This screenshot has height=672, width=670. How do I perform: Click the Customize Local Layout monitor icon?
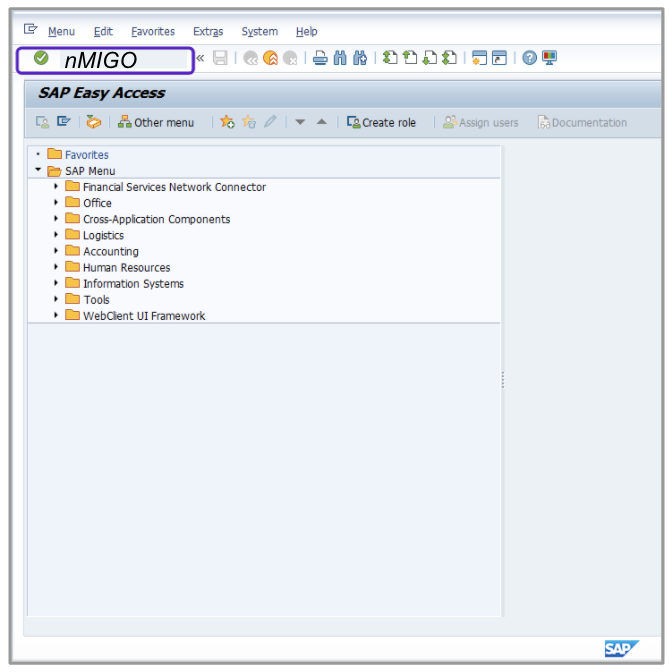[550, 58]
